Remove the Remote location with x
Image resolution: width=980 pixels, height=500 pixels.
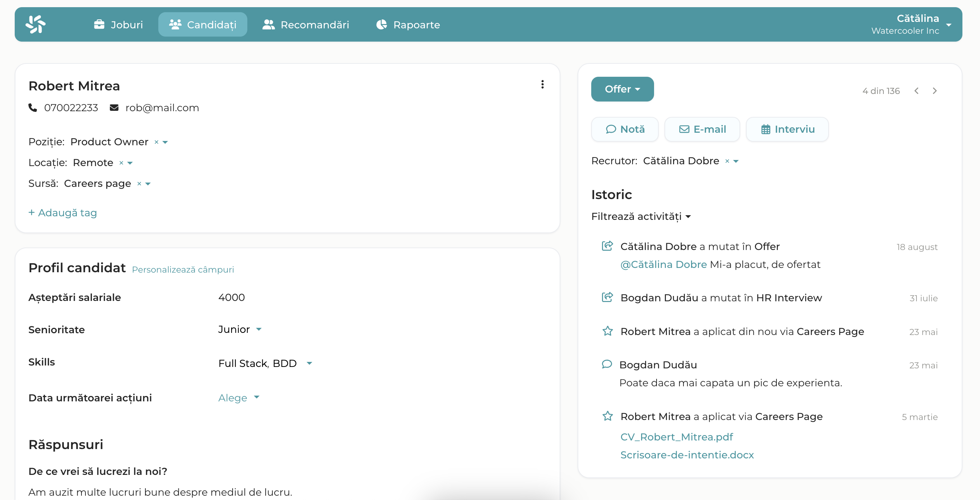pyautogui.click(x=121, y=163)
